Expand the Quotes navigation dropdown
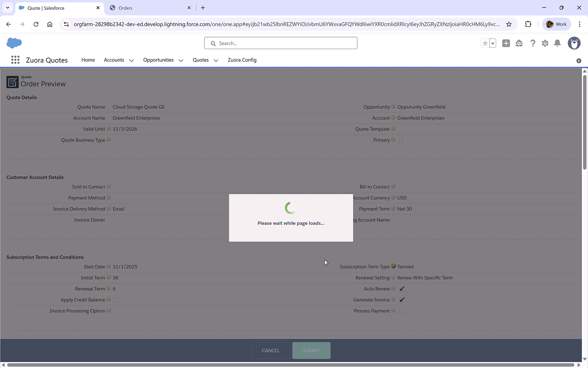The image size is (588, 368). (215, 60)
